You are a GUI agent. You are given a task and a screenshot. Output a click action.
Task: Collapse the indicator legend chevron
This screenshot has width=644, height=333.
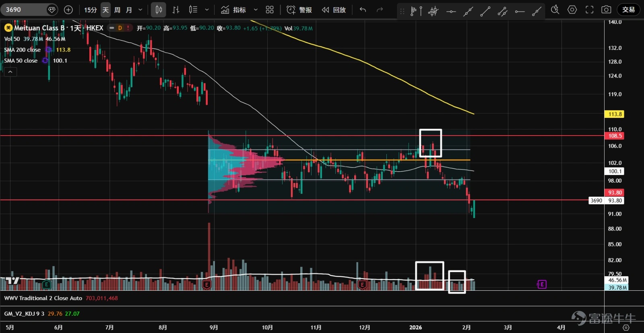pyautogui.click(x=10, y=72)
